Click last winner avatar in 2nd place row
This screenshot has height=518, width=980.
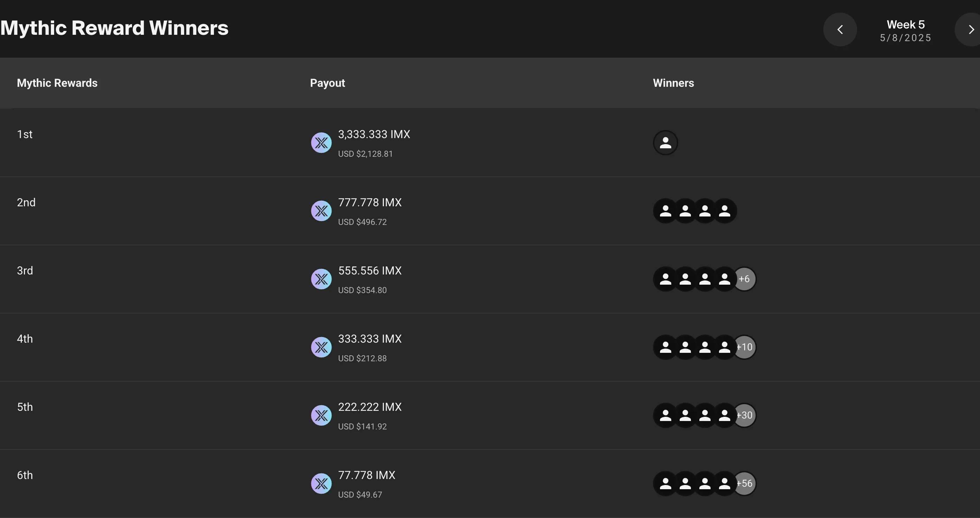pyautogui.click(x=725, y=211)
